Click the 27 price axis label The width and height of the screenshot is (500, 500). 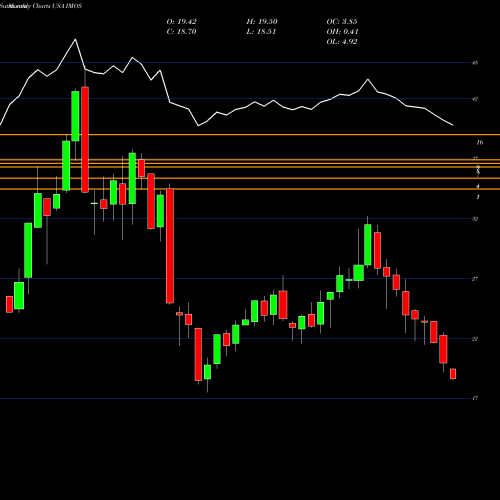tap(475, 279)
